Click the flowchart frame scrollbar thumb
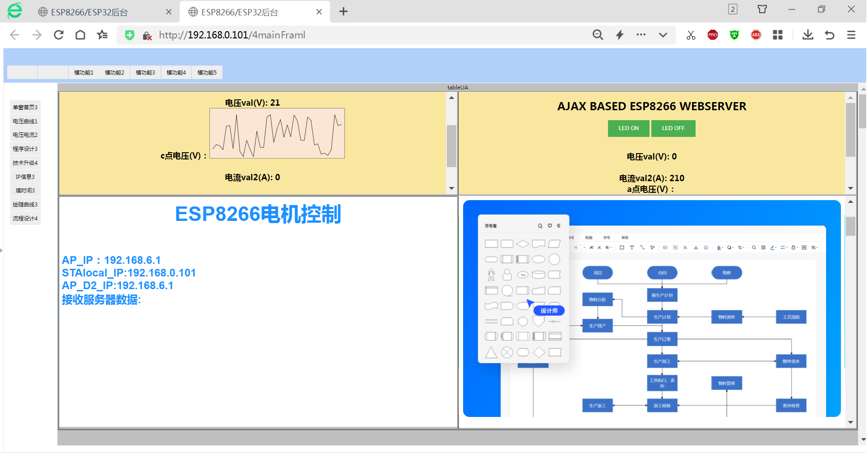The width and height of the screenshot is (868, 454). [851, 226]
